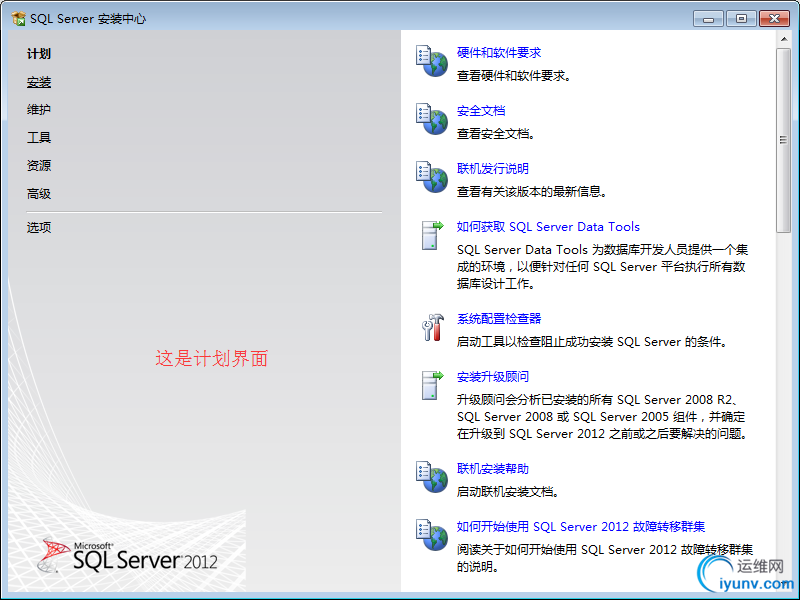Screen dimensions: 800x600
Task: Click the scrollbar up arrow
Action: [x=783, y=39]
